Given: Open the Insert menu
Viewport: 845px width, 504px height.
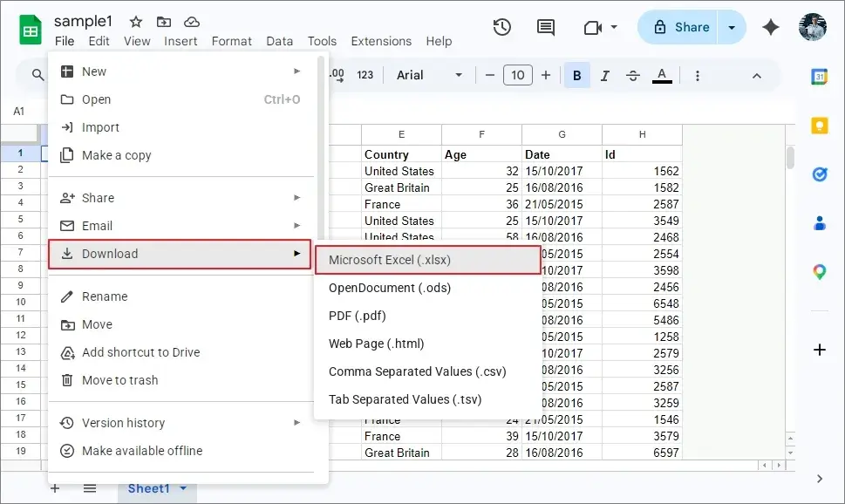Looking at the screenshot, I should (181, 41).
